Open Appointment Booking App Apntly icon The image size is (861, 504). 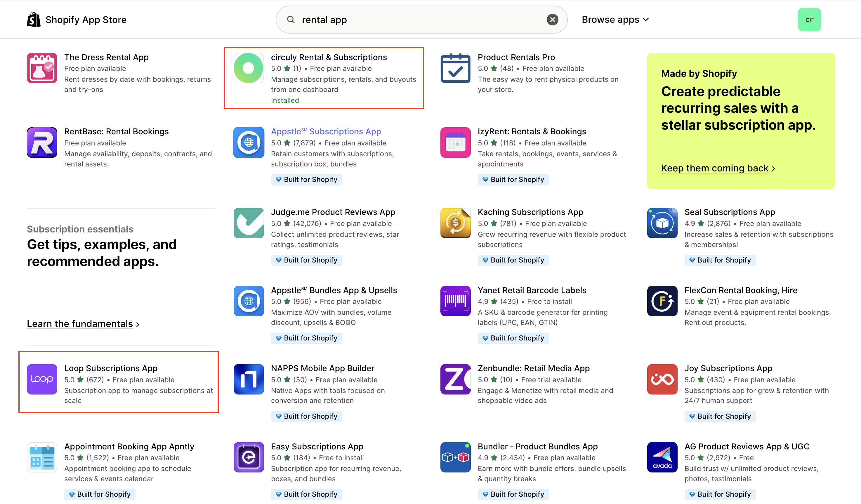[42, 457]
